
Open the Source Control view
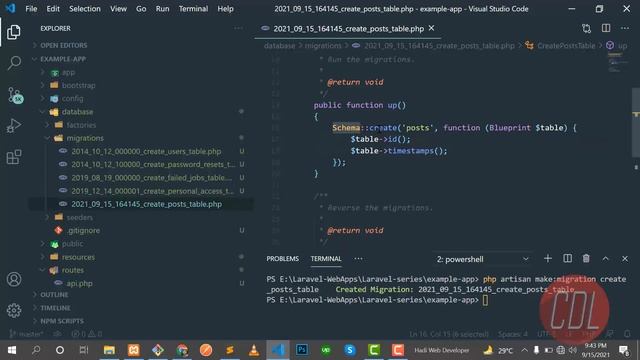click(15, 95)
